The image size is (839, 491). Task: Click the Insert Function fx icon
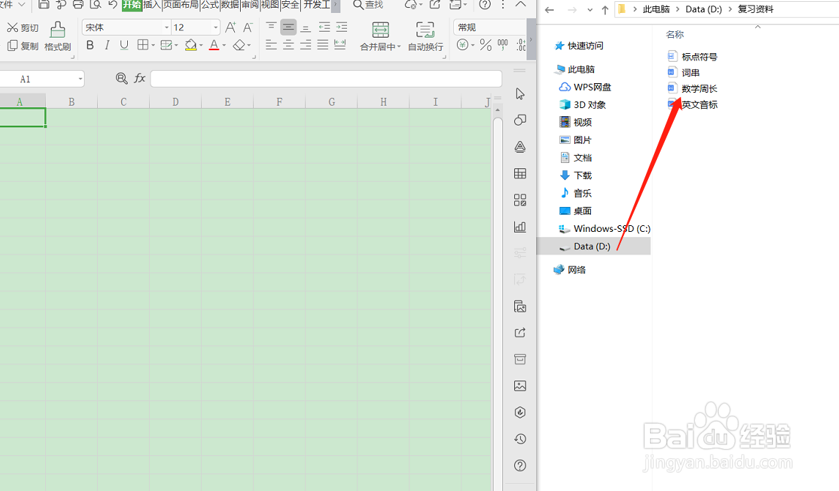[140, 79]
